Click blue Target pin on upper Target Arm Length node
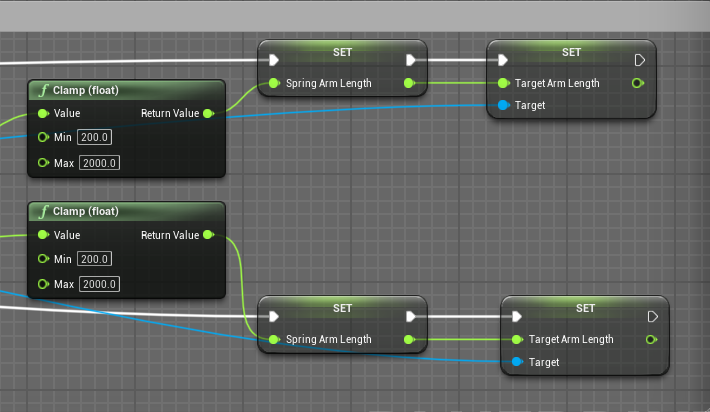Screen dimensions: 710x412 pyautogui.click(x=503, y=105)
